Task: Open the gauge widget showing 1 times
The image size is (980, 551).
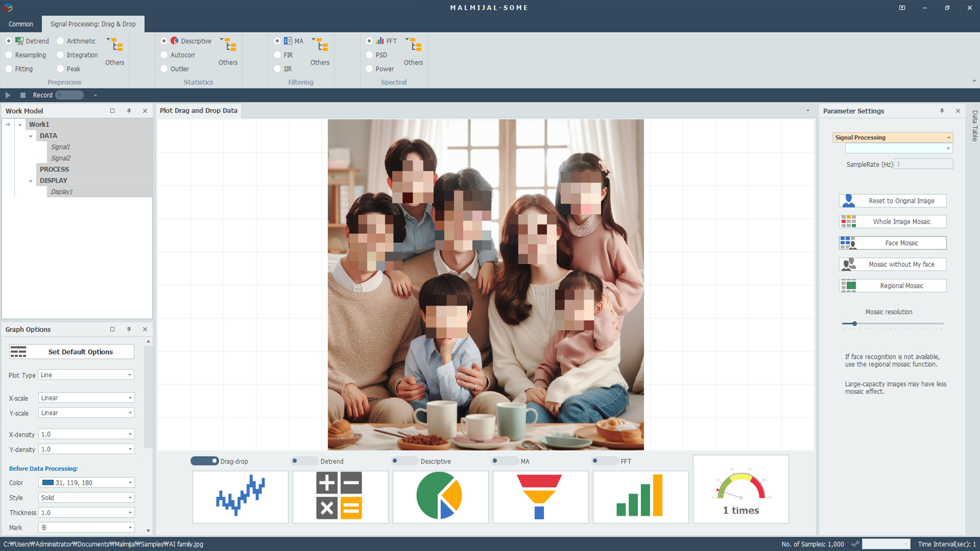Action: [x=740, y=489]
